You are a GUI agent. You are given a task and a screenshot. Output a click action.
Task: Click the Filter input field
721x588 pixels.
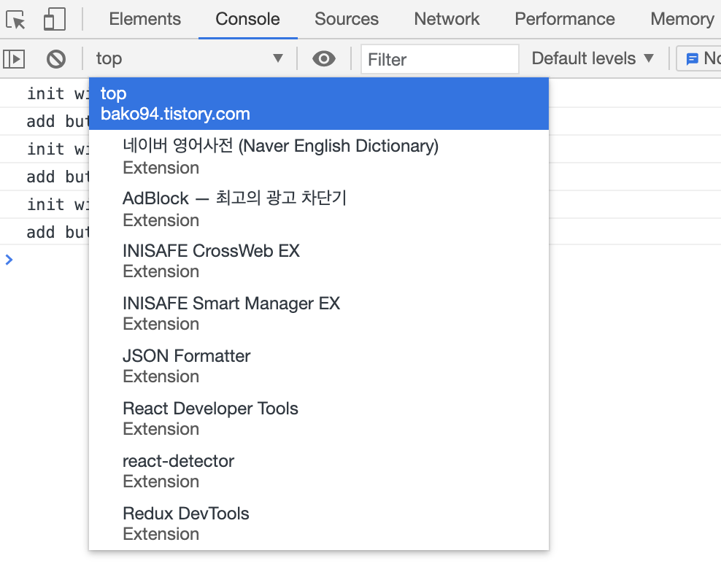(439, 59)
